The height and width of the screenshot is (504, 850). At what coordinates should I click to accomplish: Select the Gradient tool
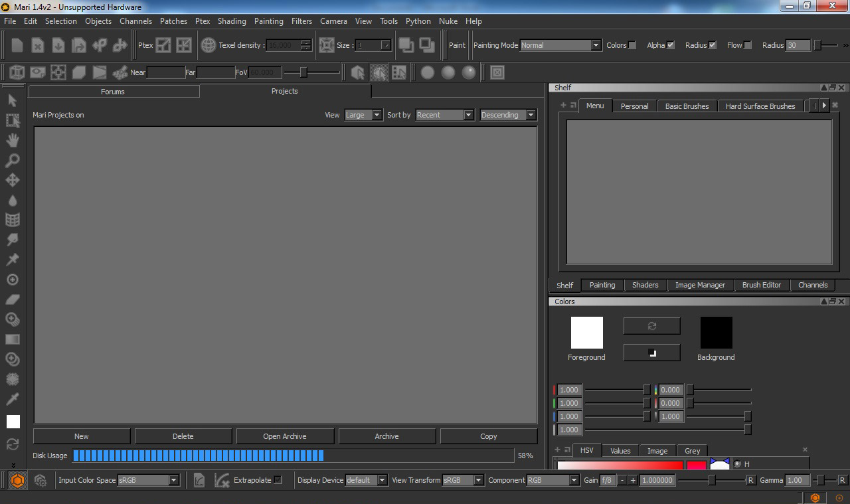coord(12,339)
